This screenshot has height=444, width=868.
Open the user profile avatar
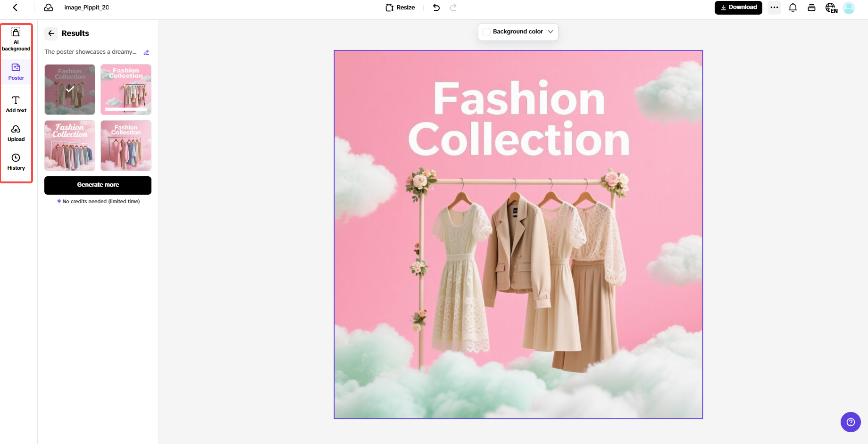click(849, 8)
